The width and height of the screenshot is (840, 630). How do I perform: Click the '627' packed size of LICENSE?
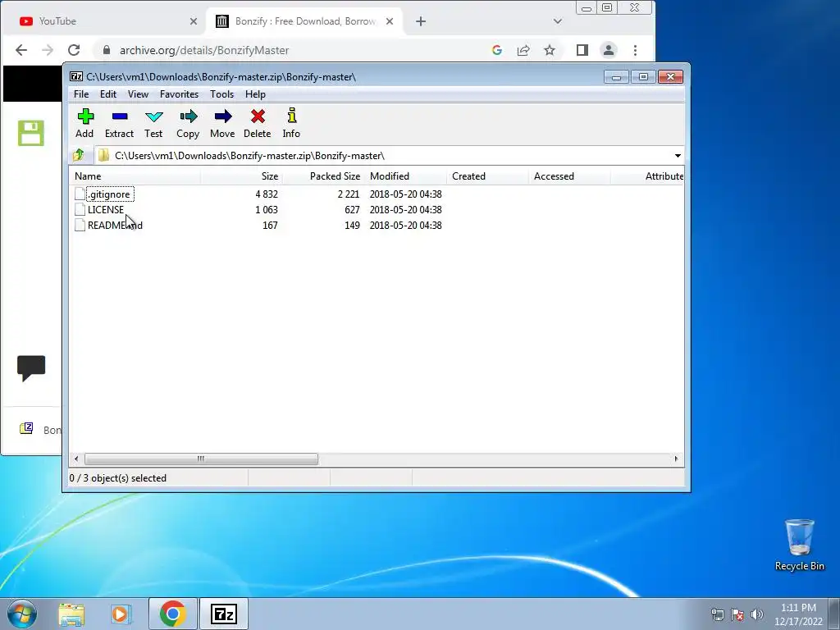[x=352, y=209]
